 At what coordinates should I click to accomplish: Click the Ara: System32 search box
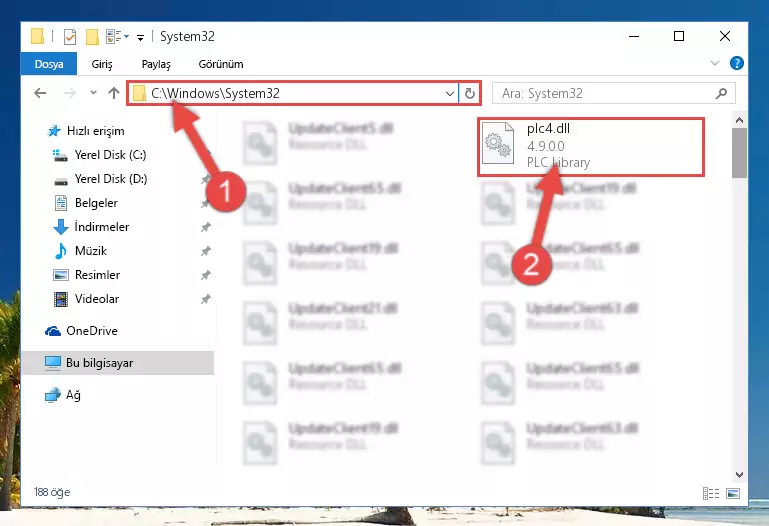click(x=614, y=93)
